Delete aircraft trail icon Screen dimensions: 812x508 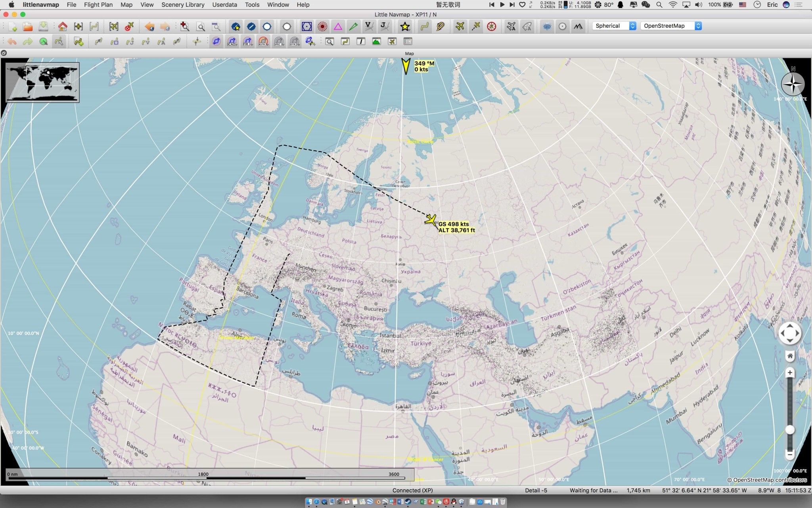point(129,27)
